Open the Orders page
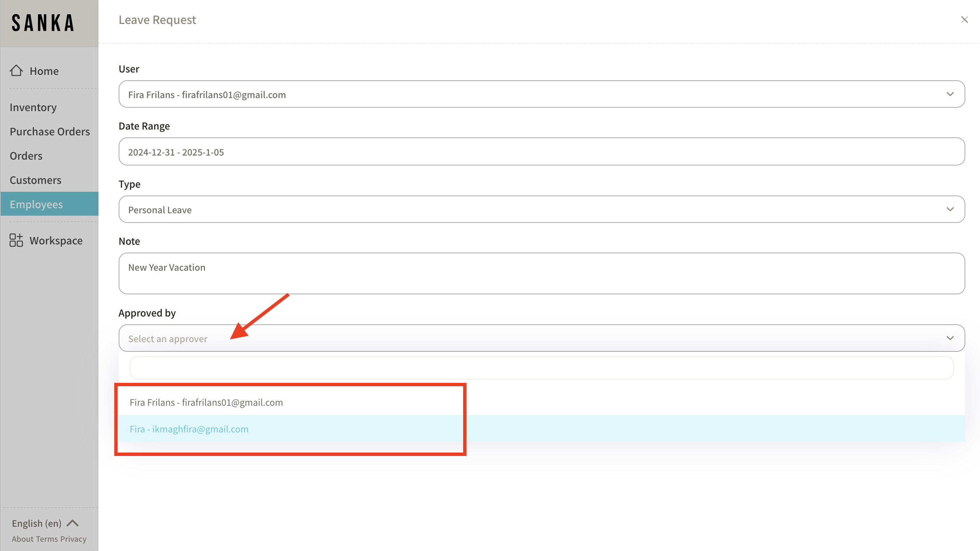This screenshot has width=980, height=551. point(26,156)
